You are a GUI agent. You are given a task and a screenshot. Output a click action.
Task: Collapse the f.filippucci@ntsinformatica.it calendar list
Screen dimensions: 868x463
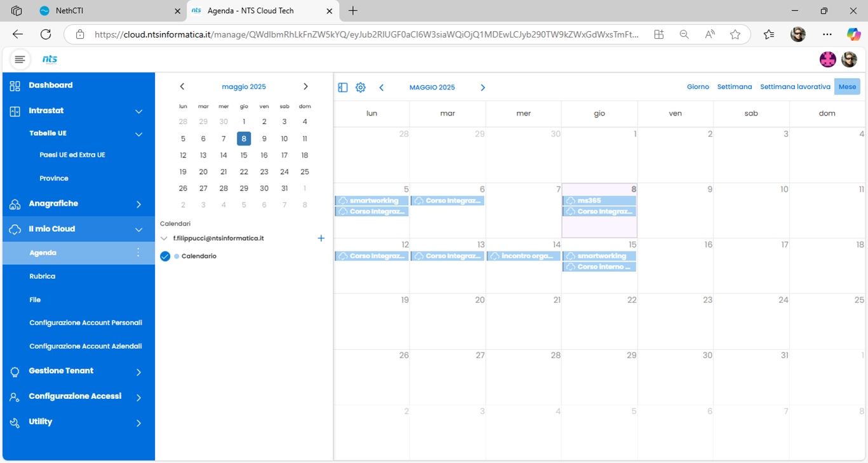point(164,239)
